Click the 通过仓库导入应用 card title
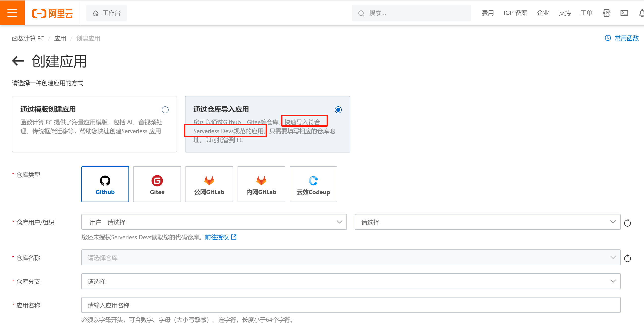Image resolution: width=644 pixels, height=329 pixels. (x=221, y=109)
